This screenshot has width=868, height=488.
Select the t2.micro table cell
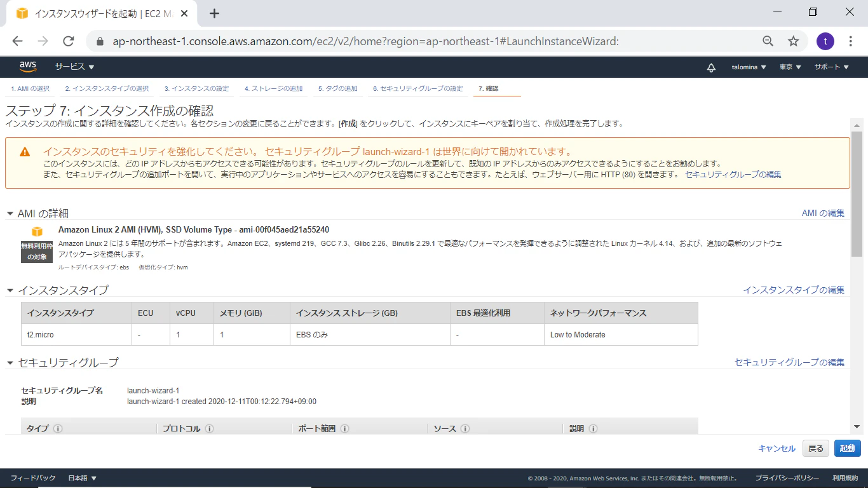point(77,335)
